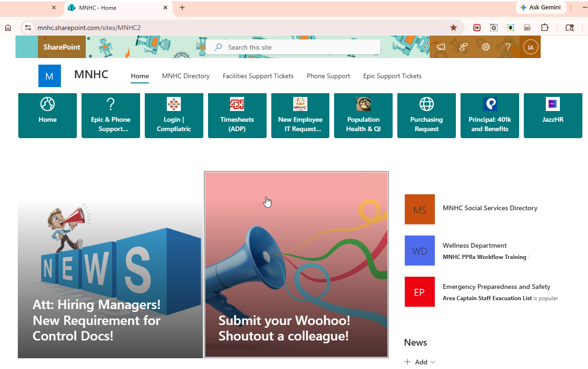Close the first browser tab
The image size is (588, 369).
pyautogui.click(x=54, y=7)
